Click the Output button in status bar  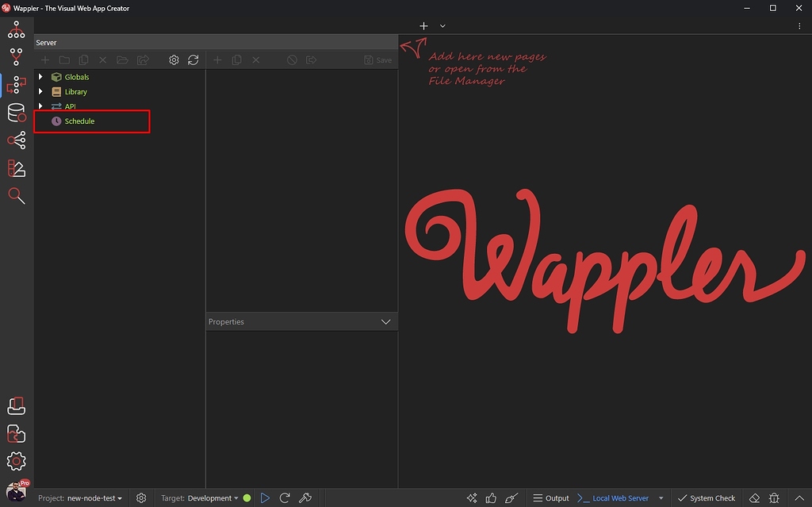coord(551,498)
